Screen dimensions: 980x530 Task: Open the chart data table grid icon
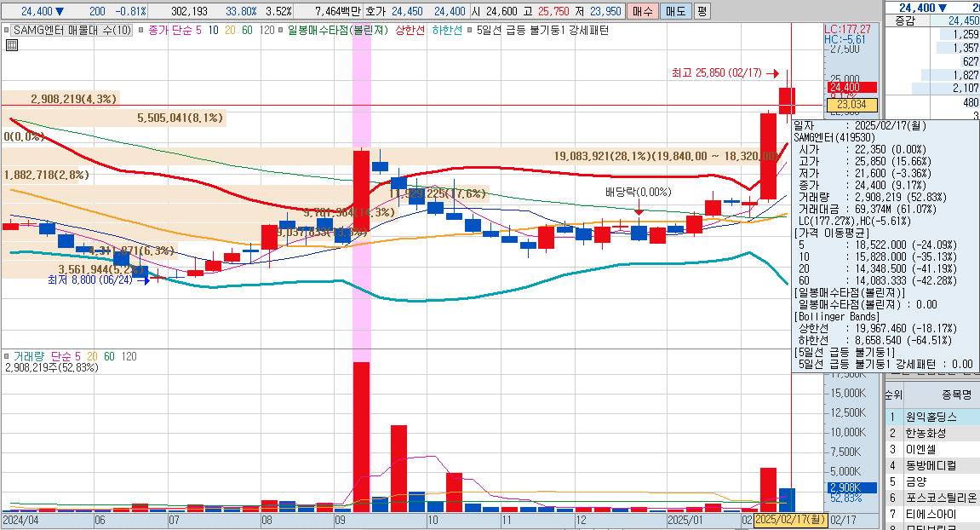11,45
